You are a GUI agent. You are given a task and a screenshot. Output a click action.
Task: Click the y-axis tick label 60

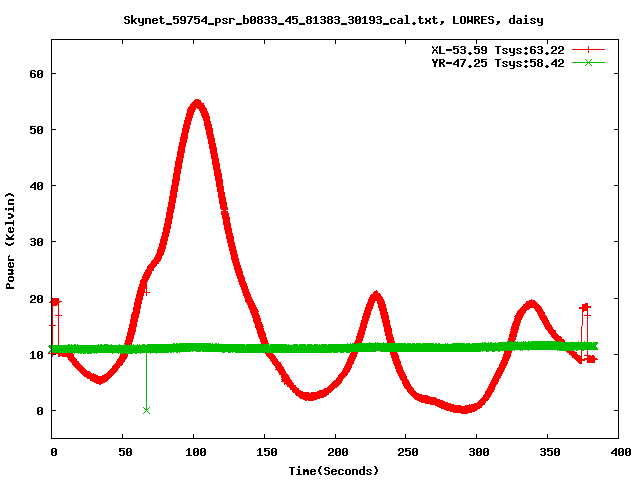36,74
